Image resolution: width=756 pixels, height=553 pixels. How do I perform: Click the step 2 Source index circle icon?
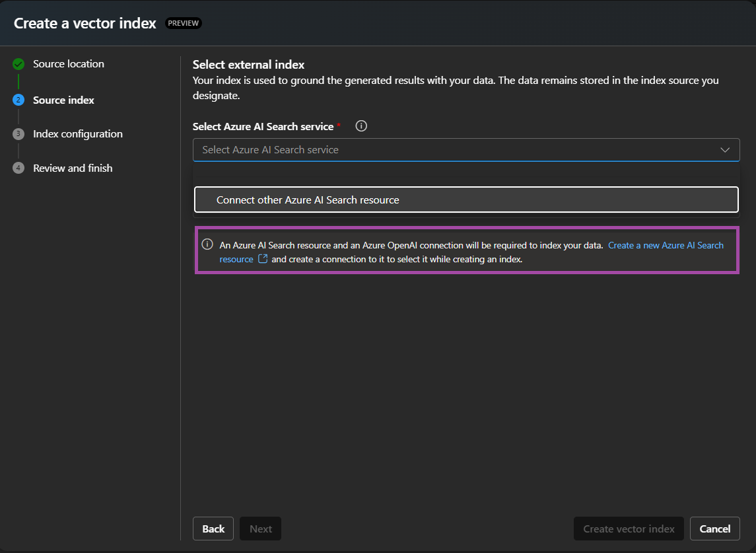click(x=18, y=100)
